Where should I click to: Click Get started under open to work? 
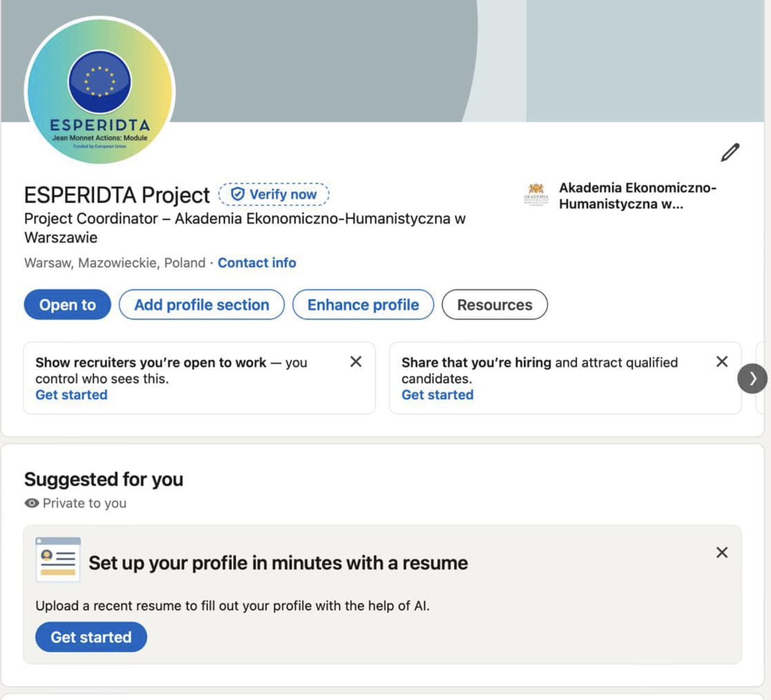pos(71,395)
